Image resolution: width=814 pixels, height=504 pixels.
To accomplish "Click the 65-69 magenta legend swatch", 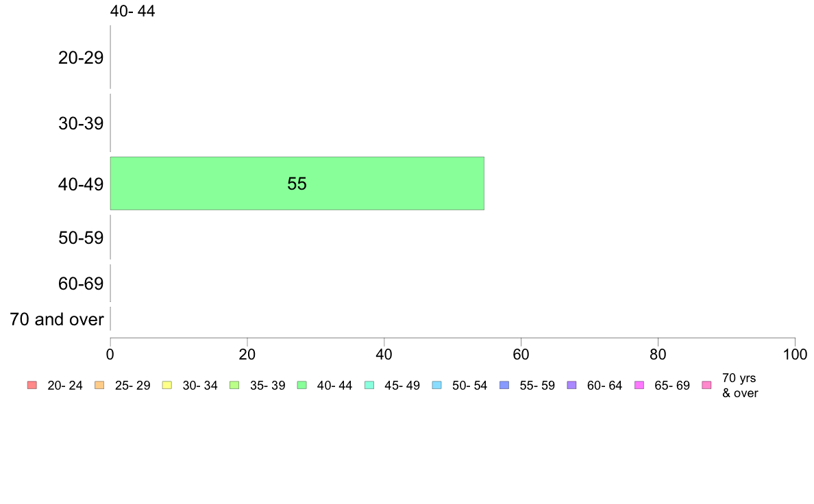I will [639, 385].
